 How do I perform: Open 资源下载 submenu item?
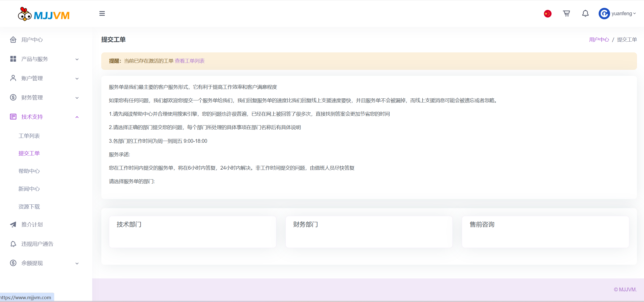coord(29,207)
